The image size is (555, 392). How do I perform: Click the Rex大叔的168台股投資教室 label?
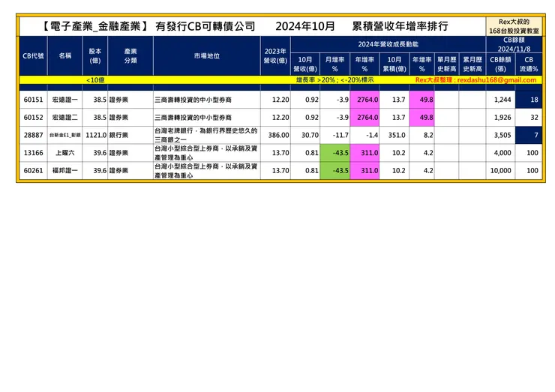[514, 26]
